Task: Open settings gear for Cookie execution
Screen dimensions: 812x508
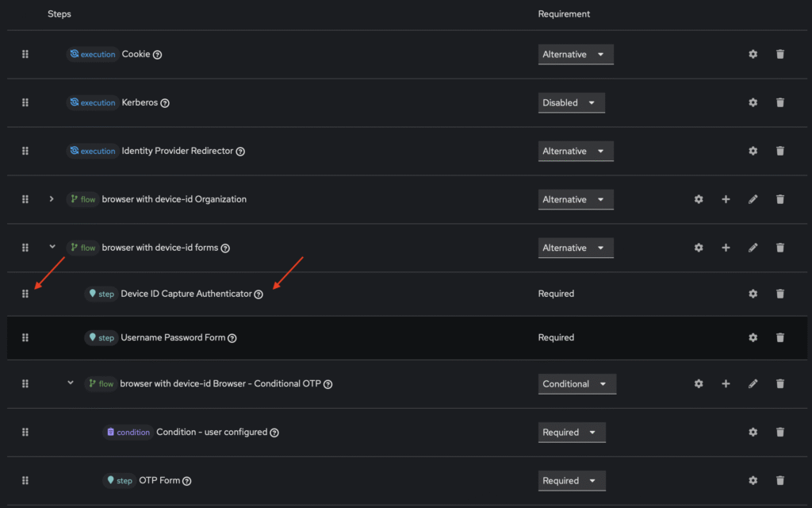Action: 753,54
